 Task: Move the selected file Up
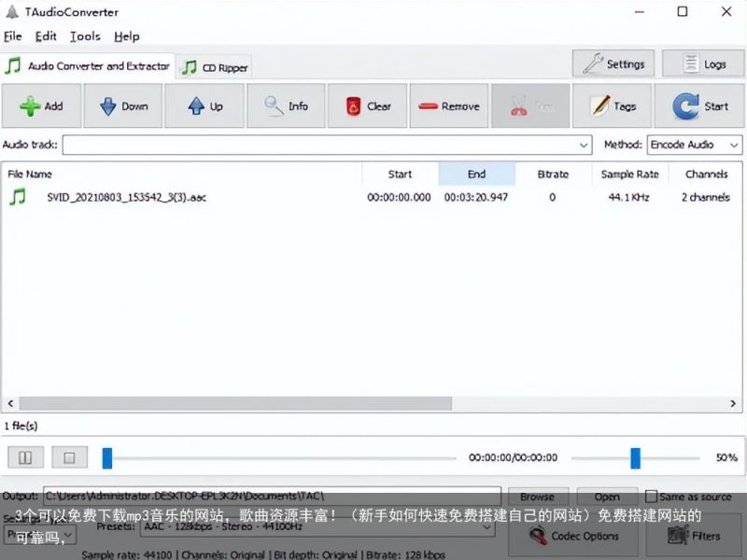[x=204, y=105]
